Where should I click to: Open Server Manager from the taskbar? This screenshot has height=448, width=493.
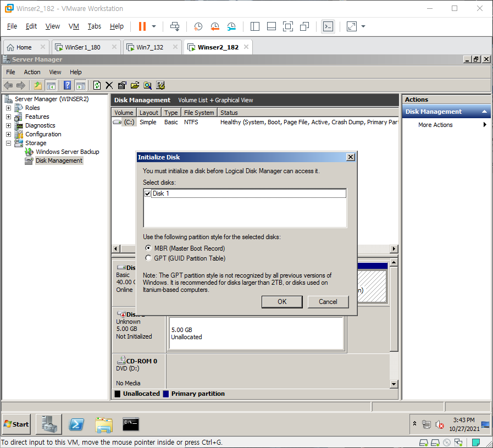[x=49, y=424]
